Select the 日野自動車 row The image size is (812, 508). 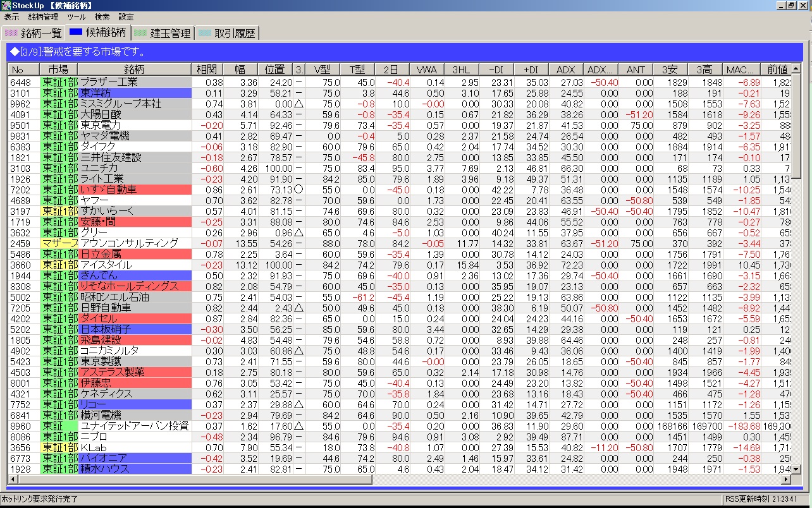pos(400,308)
